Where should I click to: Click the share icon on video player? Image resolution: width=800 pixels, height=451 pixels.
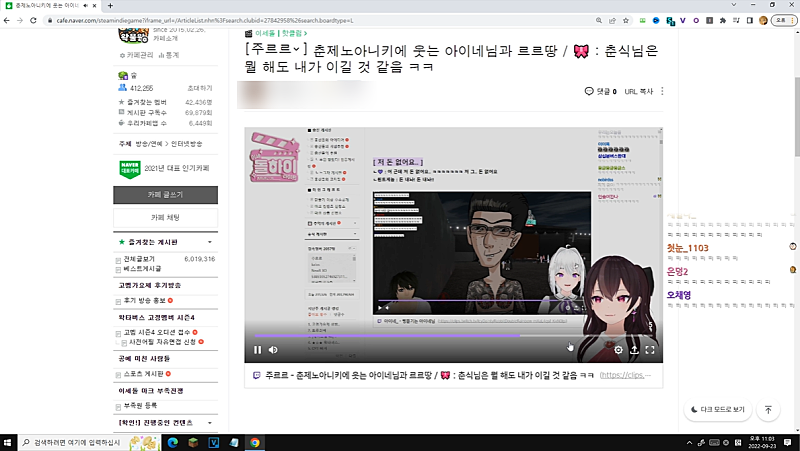[x=634, y=350]
